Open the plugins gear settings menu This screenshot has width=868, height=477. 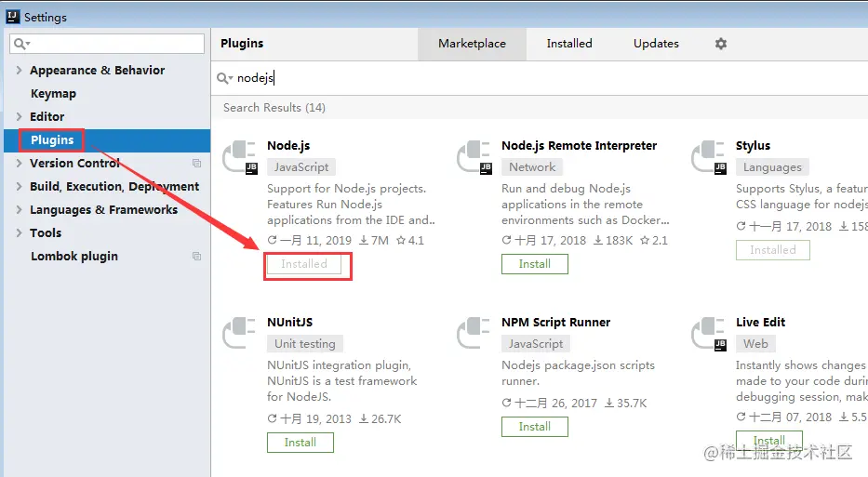pos(721,43)
